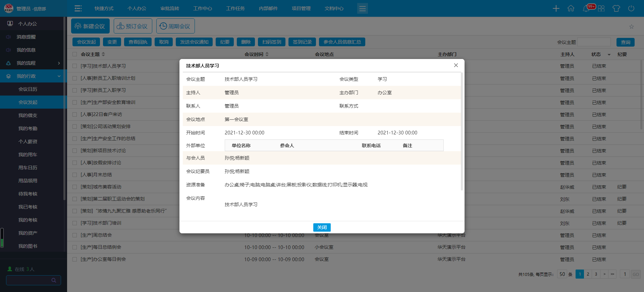Expand 我的流程 sidebar menu
The image size is (644, 292).
click(34, 63)
